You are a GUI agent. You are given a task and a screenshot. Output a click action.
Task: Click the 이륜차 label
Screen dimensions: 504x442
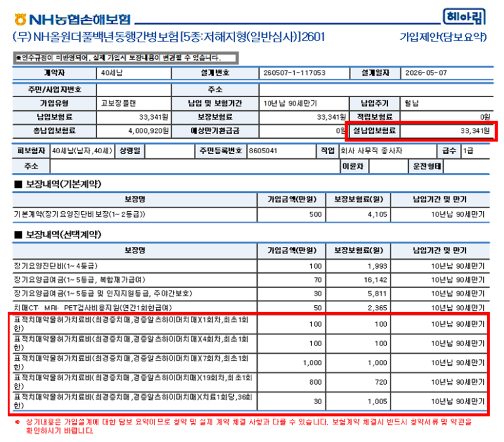coord(353,166)
